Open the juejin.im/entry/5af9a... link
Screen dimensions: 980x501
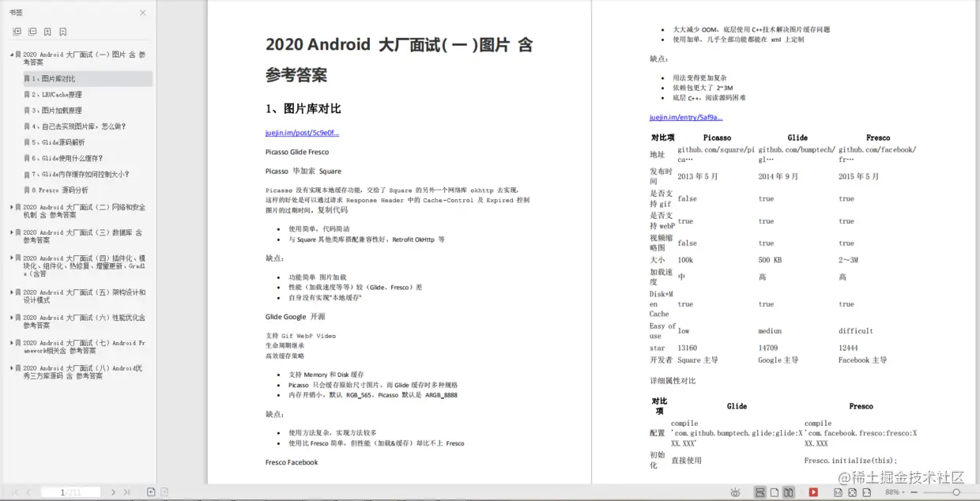tap(686, 117)
